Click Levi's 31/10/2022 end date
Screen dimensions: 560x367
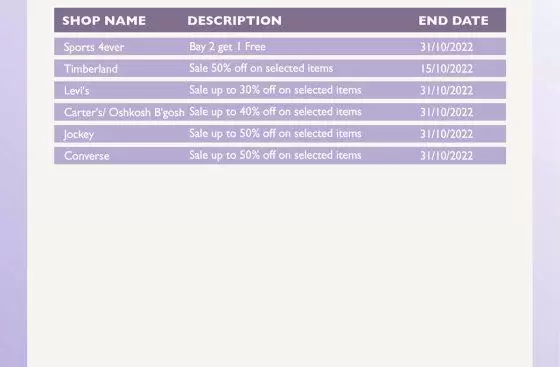pyautogui.click(x=446, y=90)
